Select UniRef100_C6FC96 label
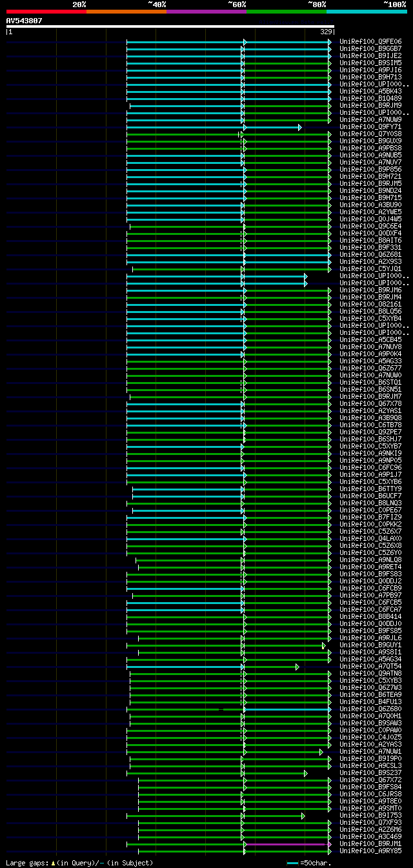 [370, 467]
